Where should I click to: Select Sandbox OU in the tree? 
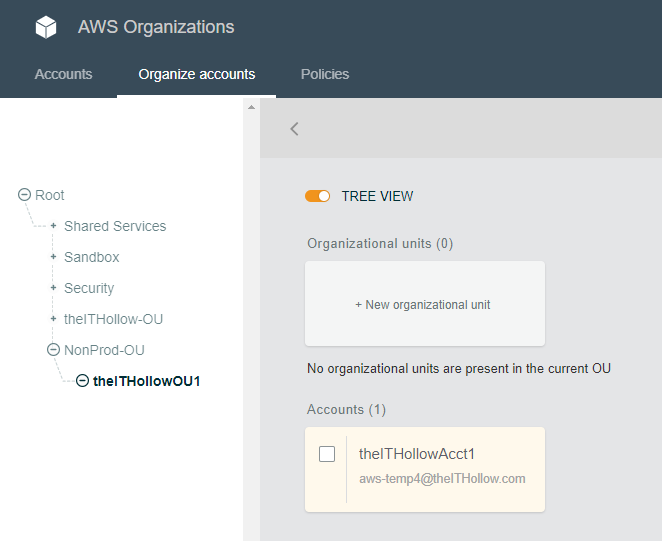[92, 257]
